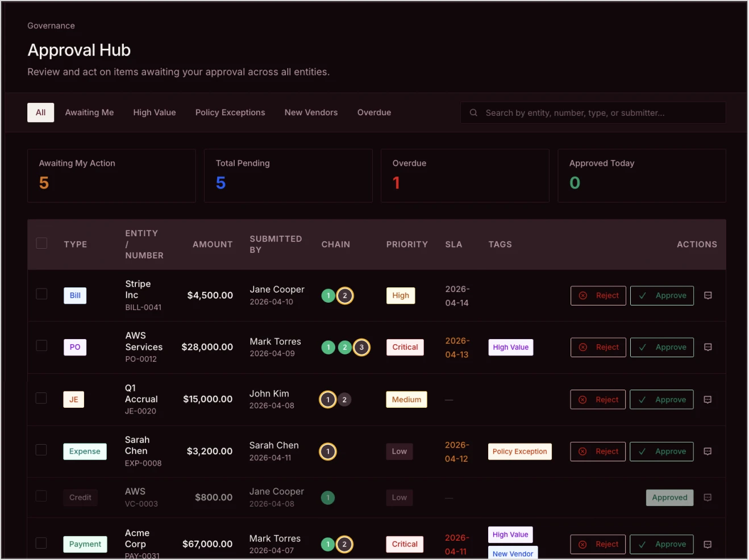
Task: Click the Governance breadcrumb label
Action: (51, 26)
